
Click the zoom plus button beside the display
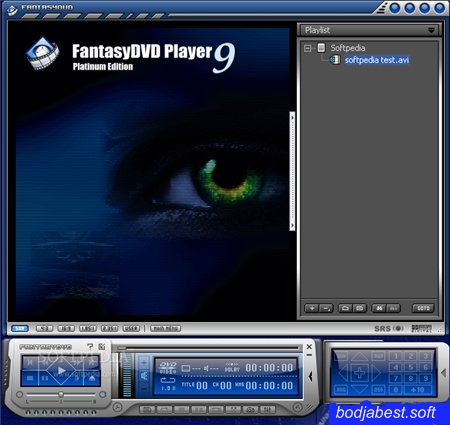coord(144,363)
